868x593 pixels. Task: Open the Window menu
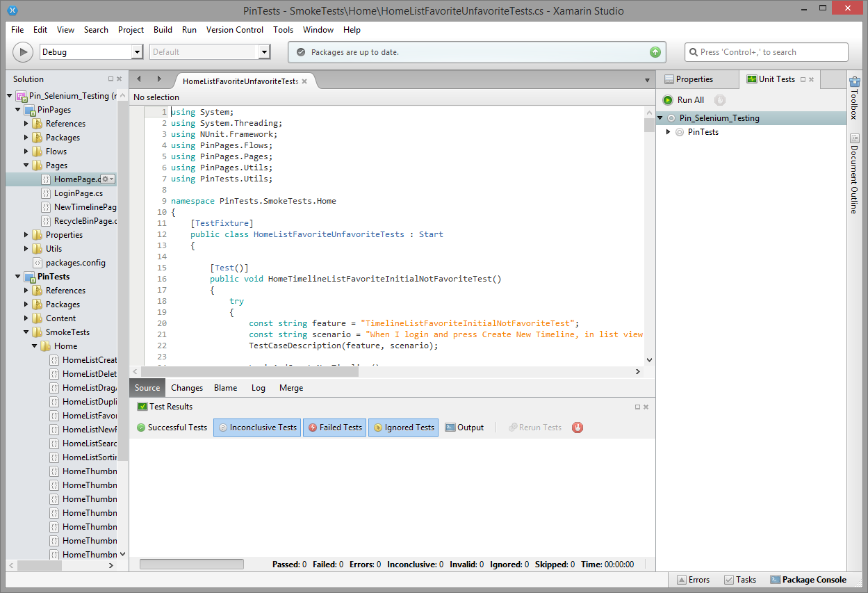318,30
